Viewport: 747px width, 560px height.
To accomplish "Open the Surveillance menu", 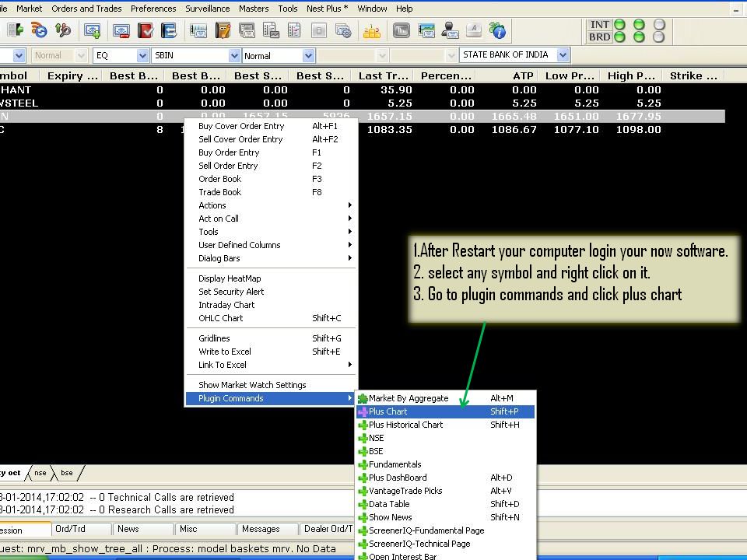I will coord(207,9).
